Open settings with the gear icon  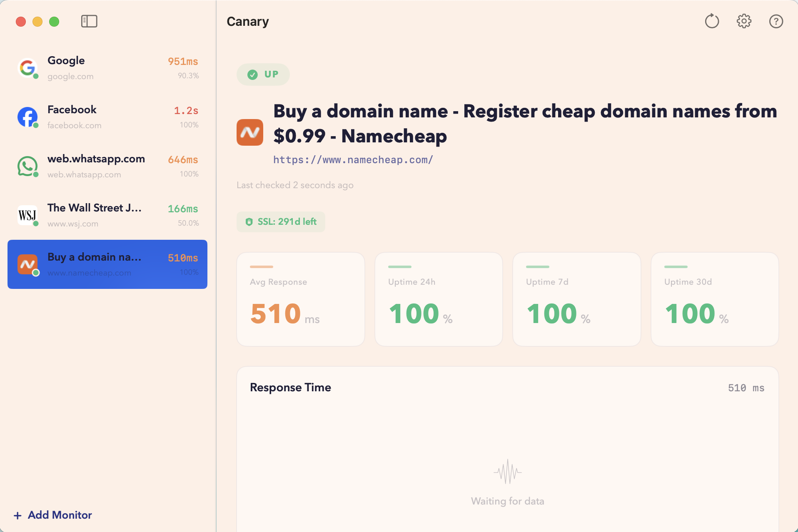point(744,21)
